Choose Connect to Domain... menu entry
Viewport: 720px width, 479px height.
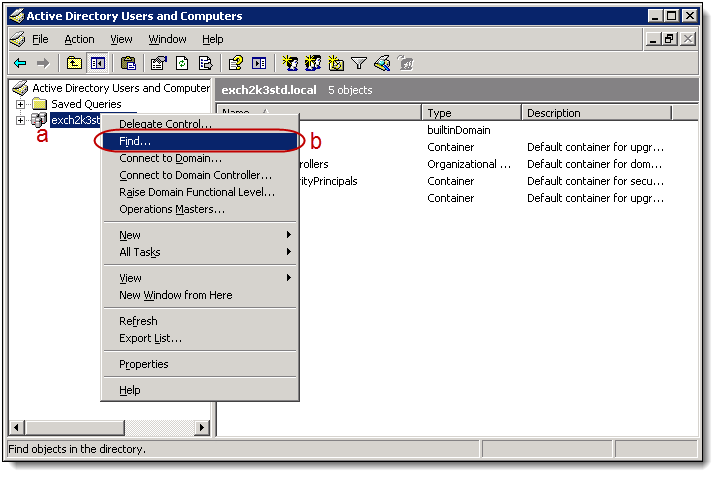pos(200,158)
